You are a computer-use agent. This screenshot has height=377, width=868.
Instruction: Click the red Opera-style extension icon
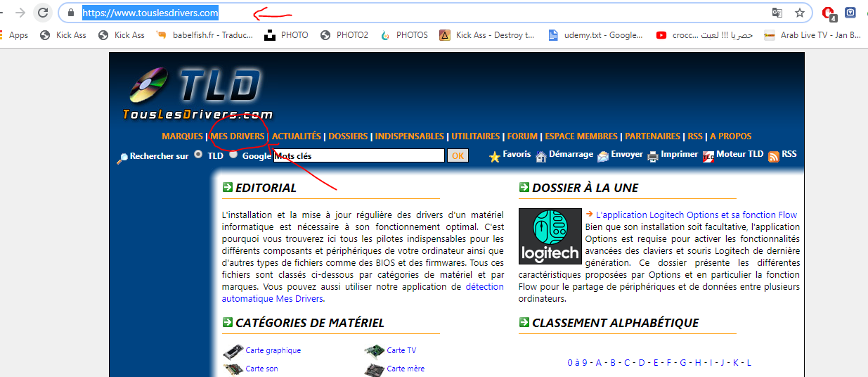coord(829,13)
